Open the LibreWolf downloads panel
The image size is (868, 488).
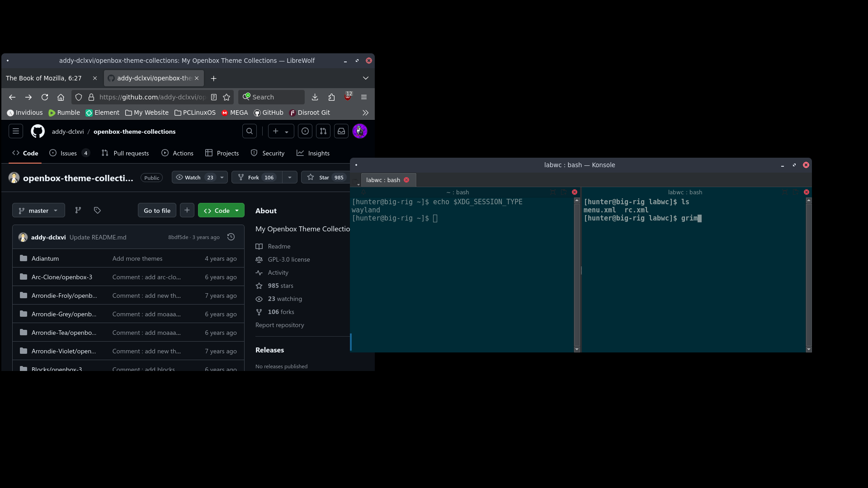pos(315,97)
